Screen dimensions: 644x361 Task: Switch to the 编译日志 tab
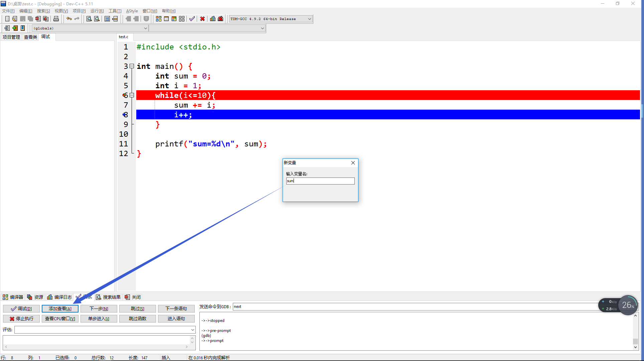click(60, 297)
